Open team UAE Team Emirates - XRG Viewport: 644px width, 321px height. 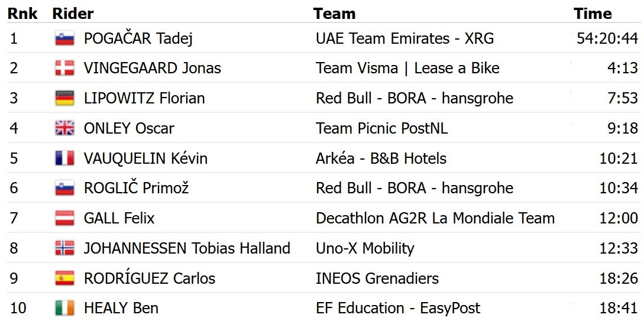pos(404,38)
